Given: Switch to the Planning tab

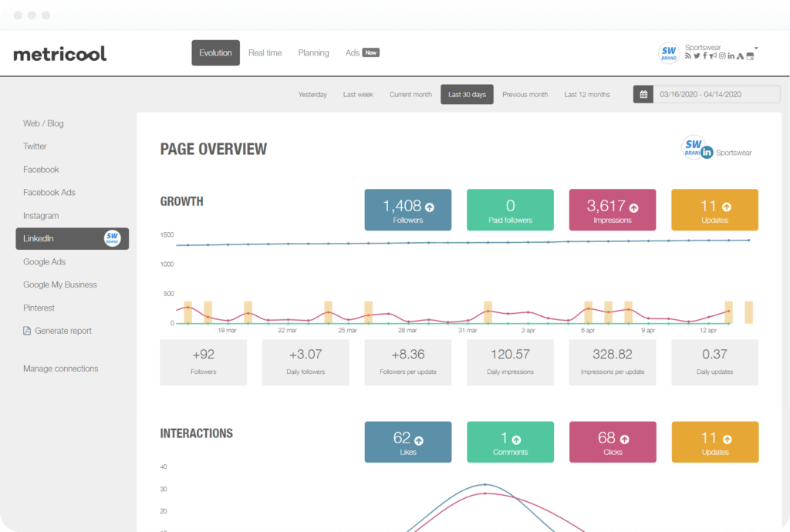Looking at the screenshot, I should point(313,53).
